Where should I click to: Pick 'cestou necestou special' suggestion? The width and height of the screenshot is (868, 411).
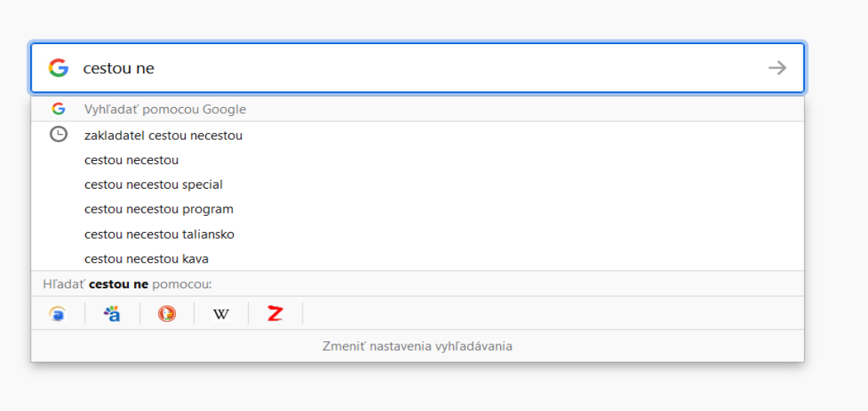[x=417, y=184]
